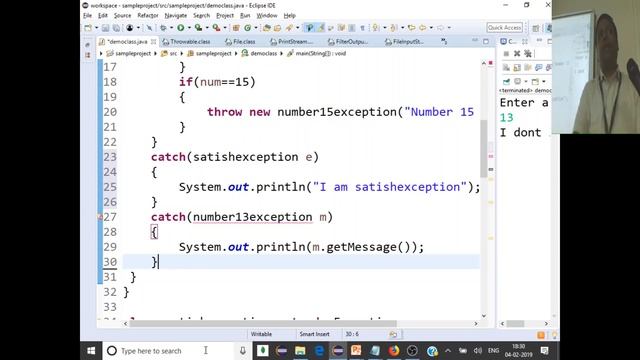Show hidden editor tabs list chevron

[x=444, y=41]
